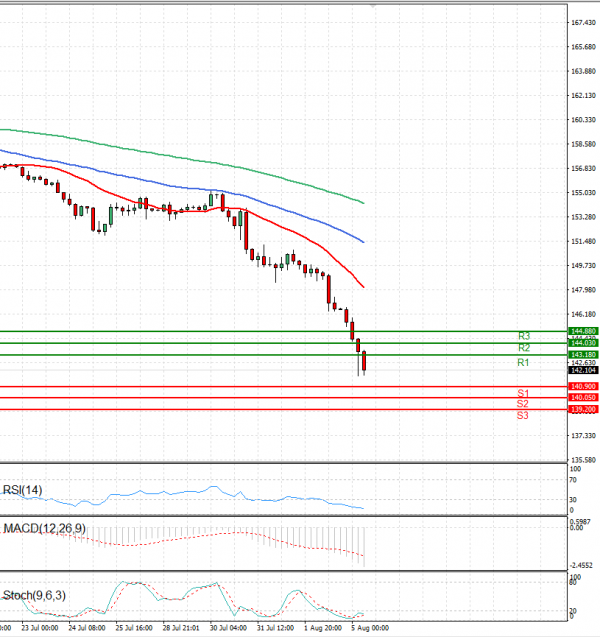600x637 pixels.
Task: Click the MACD(12,26,9) indicator label
Action: (x=45, y=528)
